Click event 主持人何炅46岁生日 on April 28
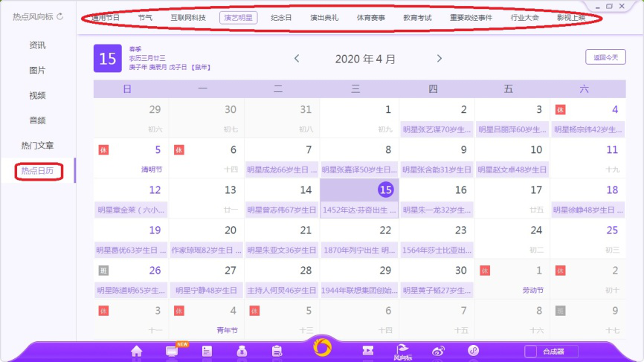This screenshot has width=644, height=362. point(282,291)
